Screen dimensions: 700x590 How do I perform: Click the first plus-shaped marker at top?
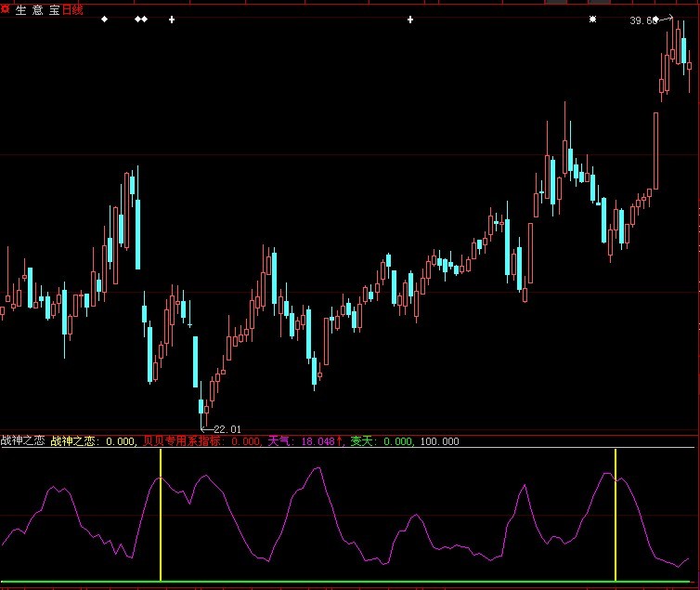[x=172, y=19]
